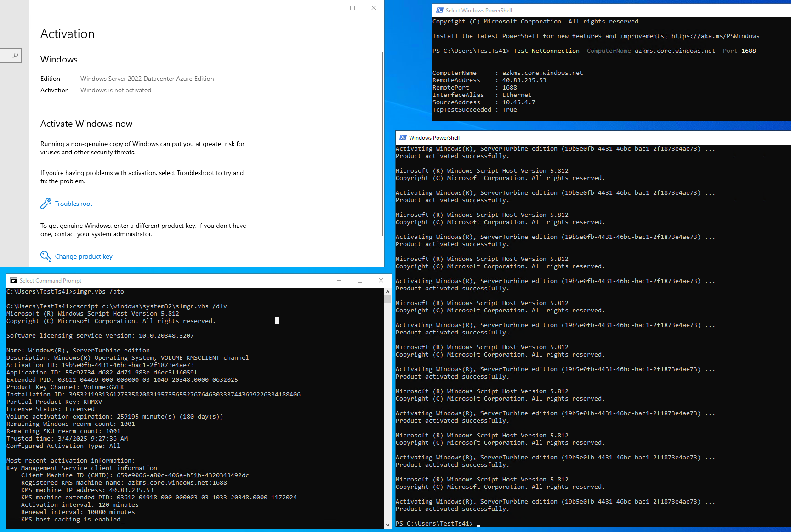
Task: Click the scrollbar up arrow in Command Prompt
Action: coord(387,291)
